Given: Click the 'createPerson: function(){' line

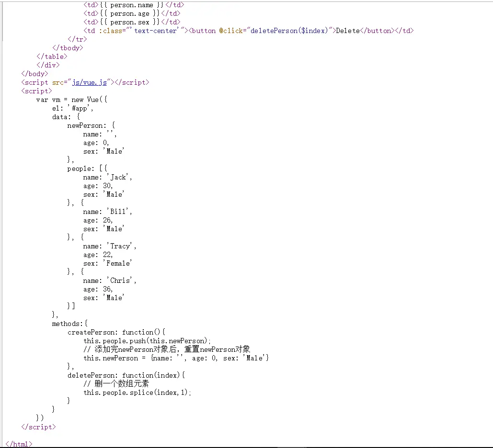Looking at the screenshot, I should coord(116,332).
